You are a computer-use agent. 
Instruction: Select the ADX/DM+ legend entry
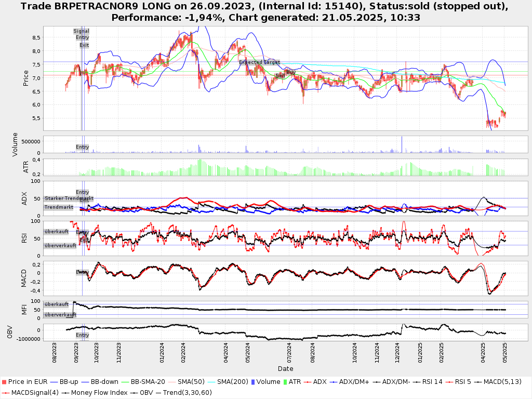[354, 382]
